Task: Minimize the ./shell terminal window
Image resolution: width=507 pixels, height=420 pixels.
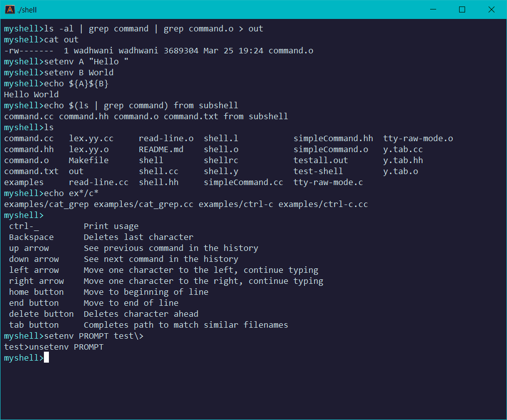Action: [x=439, y=9]
